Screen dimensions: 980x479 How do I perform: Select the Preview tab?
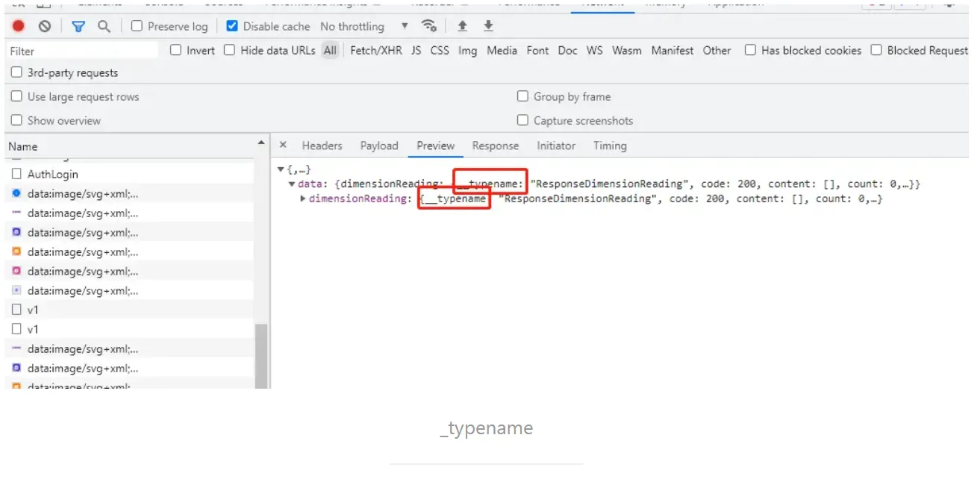tap(436, 145)
